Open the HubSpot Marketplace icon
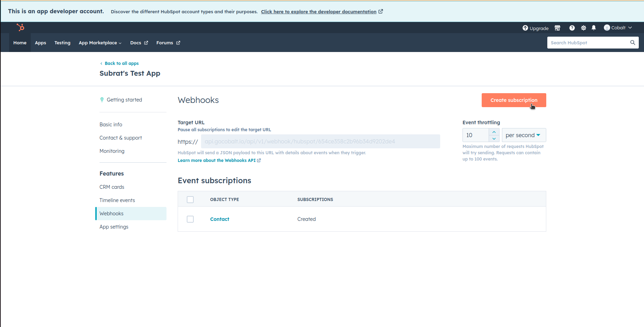The image size is (644, 327). pyautogui.click(x=557, y=28)
